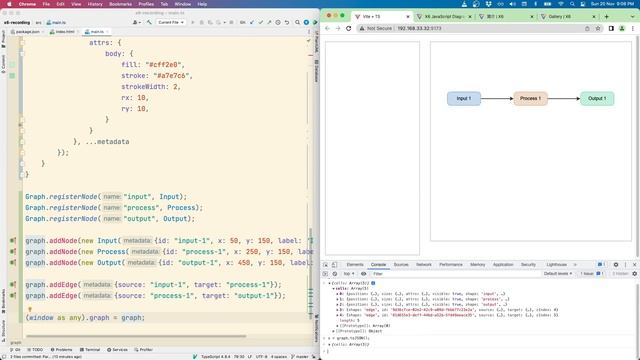Click the DevTools inspect element icon
The height and width of the screenshot is (360, 640).
point(326,265)
